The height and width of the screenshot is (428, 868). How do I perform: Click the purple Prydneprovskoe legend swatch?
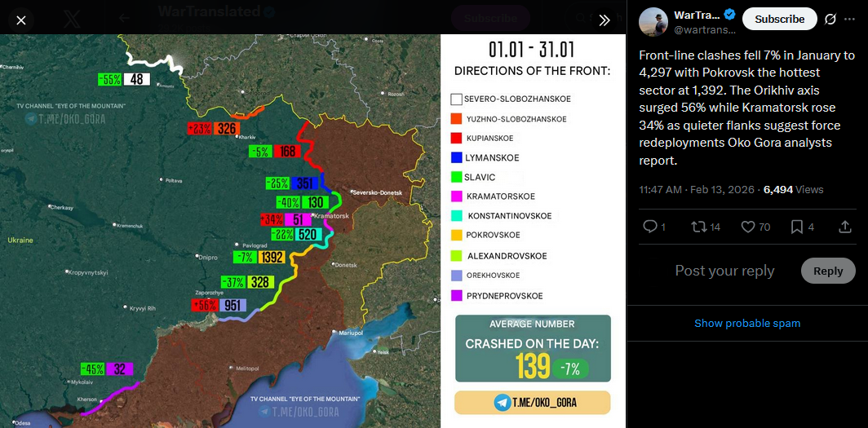(456, 296)
